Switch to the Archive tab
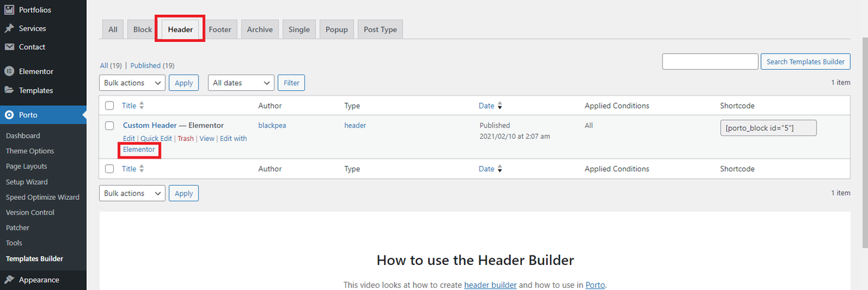 (260, 29)
